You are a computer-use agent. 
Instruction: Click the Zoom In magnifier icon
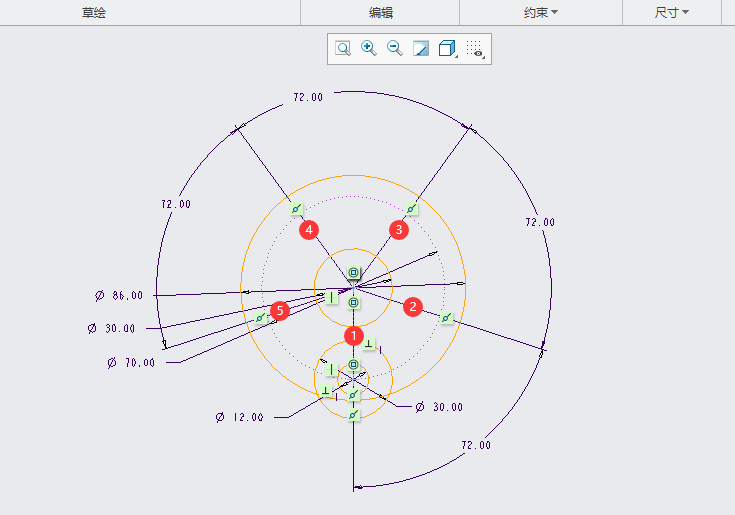pyautogui.click(x=369, y=48)
